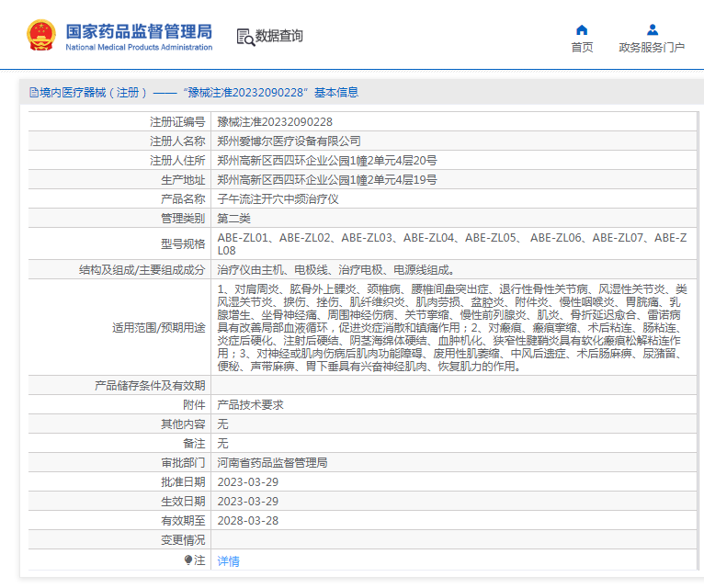Click the 数据查询 label
The height and width of the screenshot is (588, 704).
tap(278, 36)
